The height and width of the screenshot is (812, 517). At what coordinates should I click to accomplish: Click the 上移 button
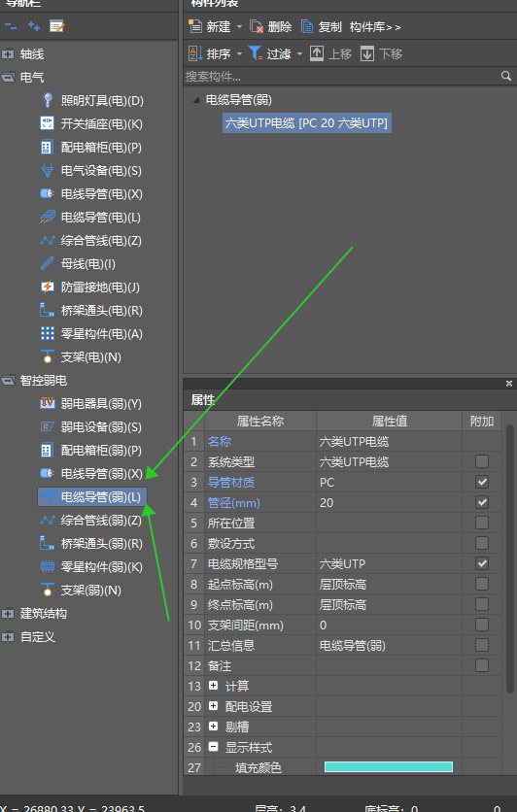[331, 53]
